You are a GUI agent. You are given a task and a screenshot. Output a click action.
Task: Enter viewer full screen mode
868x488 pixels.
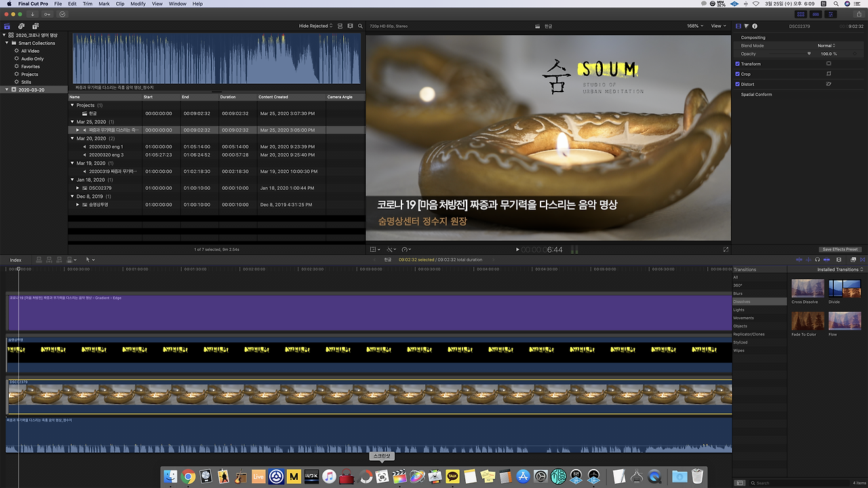pyautogui.click(x=726, y=249)
